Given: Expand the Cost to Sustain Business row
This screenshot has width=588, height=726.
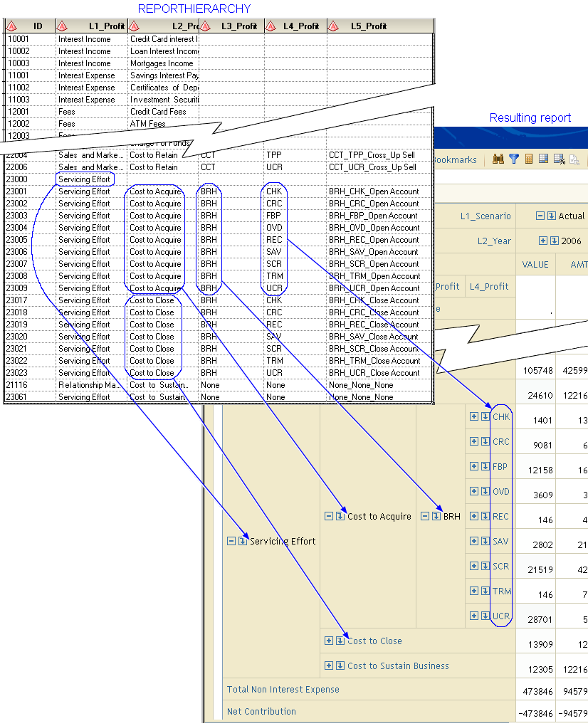Looking at the screenshot, I should pos(328,665).
